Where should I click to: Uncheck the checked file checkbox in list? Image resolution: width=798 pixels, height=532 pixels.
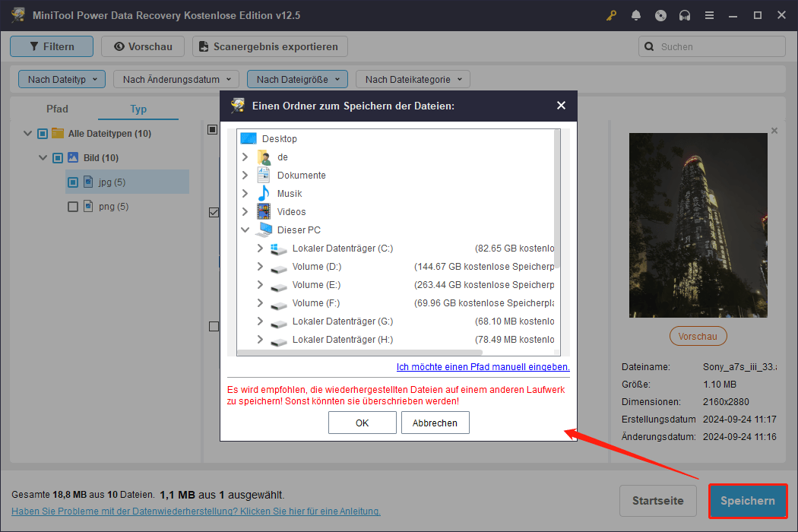coord(214,212)
